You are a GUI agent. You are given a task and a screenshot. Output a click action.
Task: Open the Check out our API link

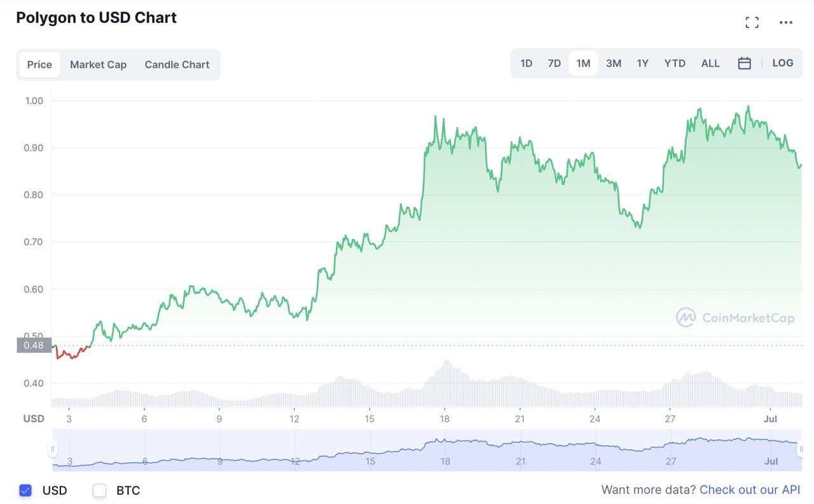point(750,490)
